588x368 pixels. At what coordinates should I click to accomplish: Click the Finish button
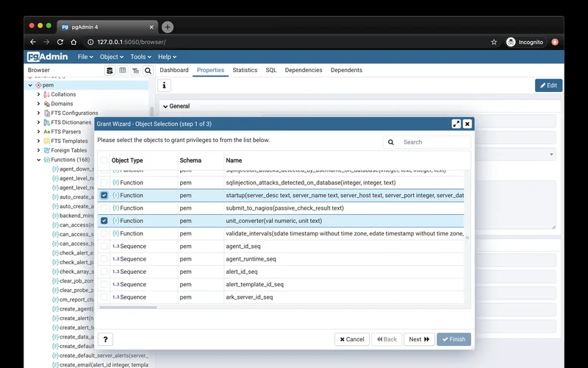(453, 339)
